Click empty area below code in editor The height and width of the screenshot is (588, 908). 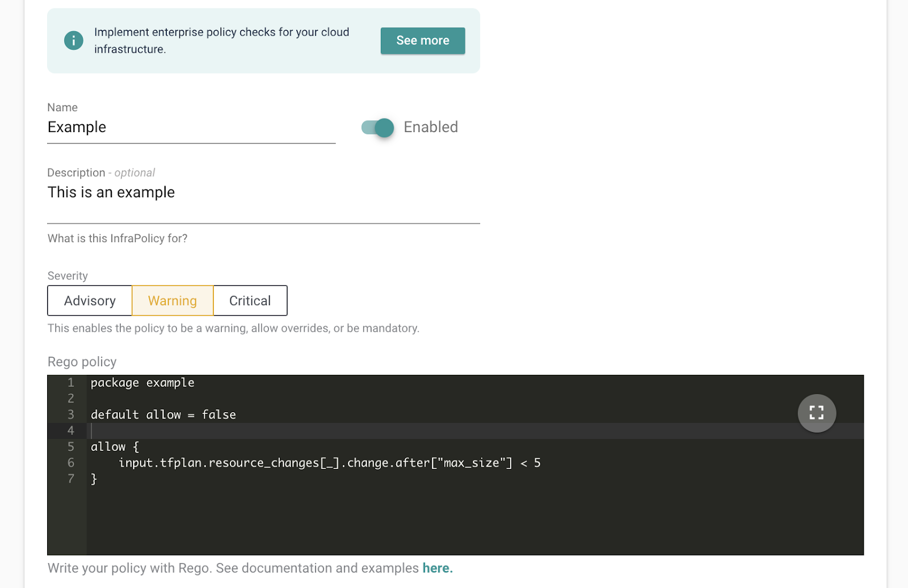454,522
